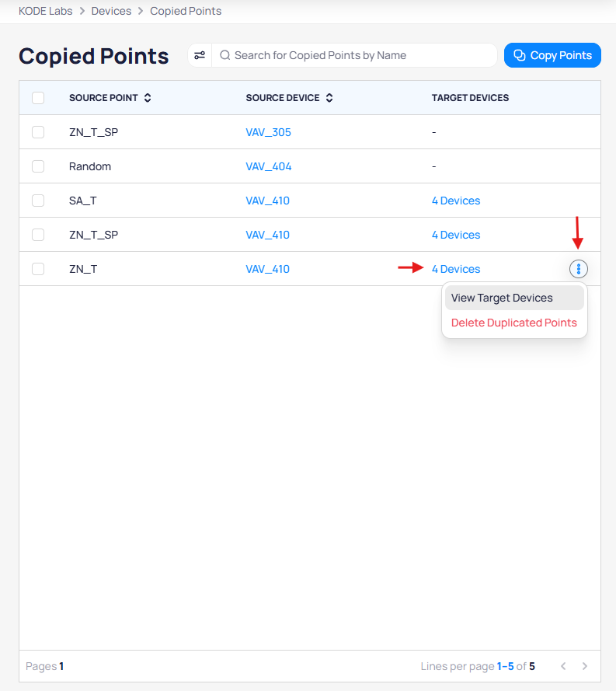Tick the checkbox for ZN_T row
This screenshot has width=616, height=691.
coord(38,269)
